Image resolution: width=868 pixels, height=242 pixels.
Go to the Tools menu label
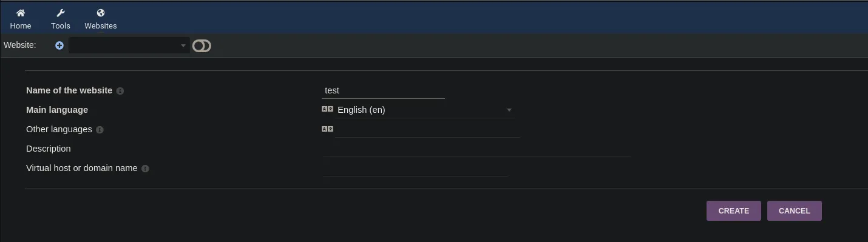61,26
